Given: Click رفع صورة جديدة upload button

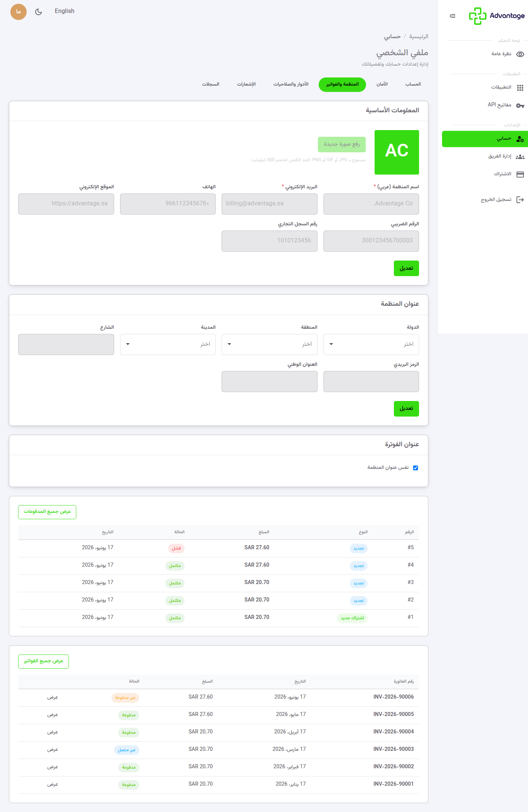Looking at the screenshot, I should (342, 145).
